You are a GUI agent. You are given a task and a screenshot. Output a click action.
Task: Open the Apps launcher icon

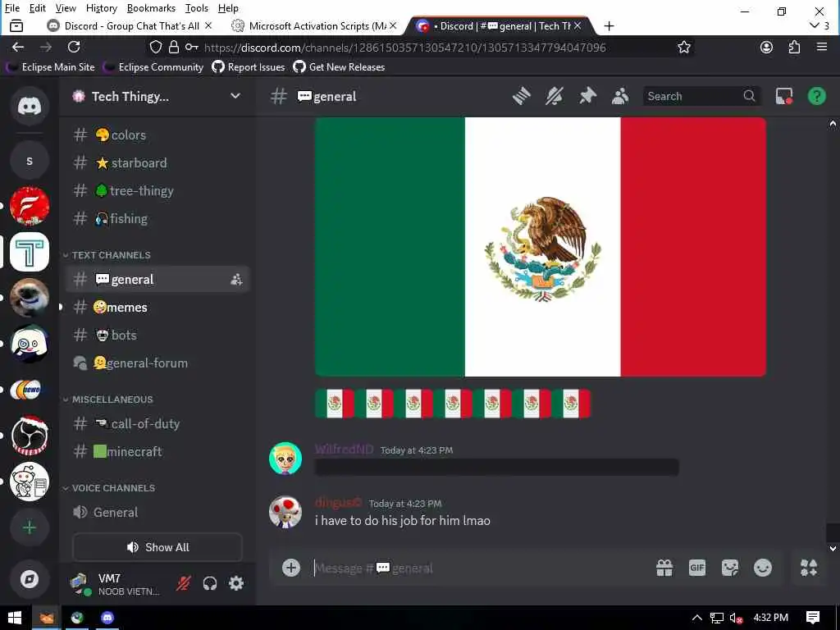[808, 568]
